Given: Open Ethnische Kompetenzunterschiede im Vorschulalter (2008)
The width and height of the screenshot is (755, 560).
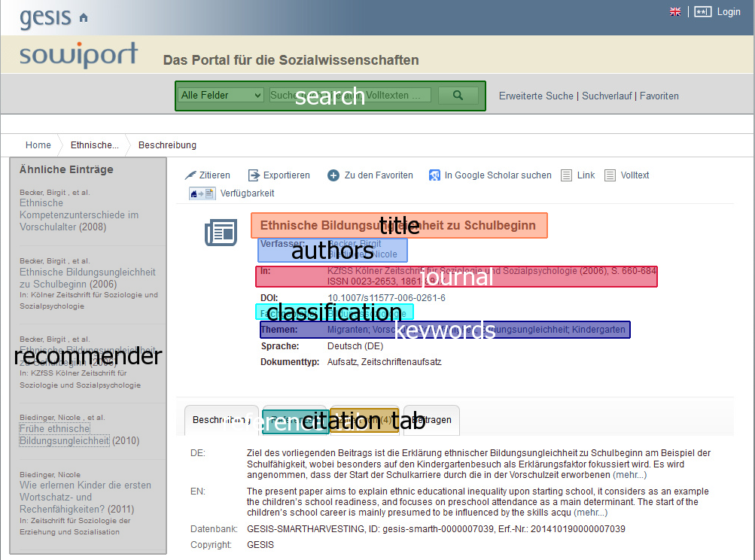Looking at the screenshot, I should tap(79, 215).
